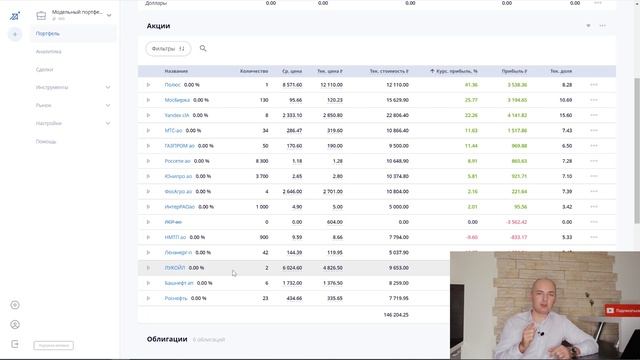Image resolution: width=640 pixels, height=360 pixels.
Task: Expand the НМТП ао row triangle
Action: coord(148,237)
